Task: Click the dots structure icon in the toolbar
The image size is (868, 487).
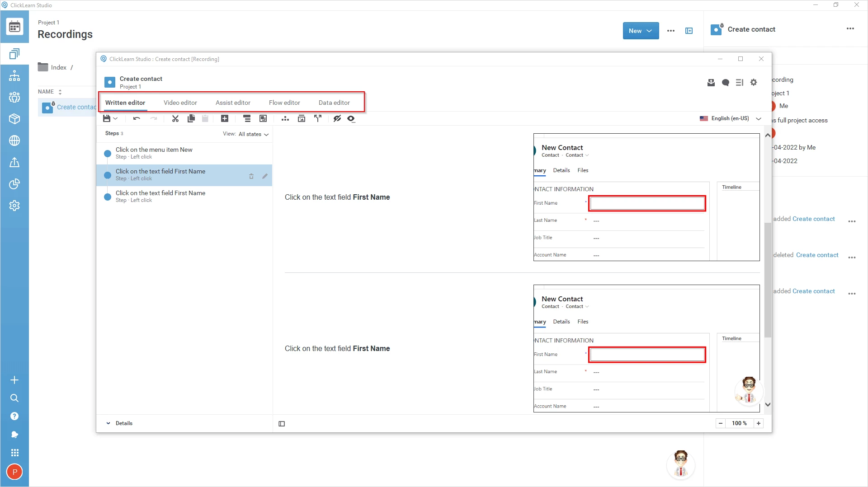Action: coord(285,118)
